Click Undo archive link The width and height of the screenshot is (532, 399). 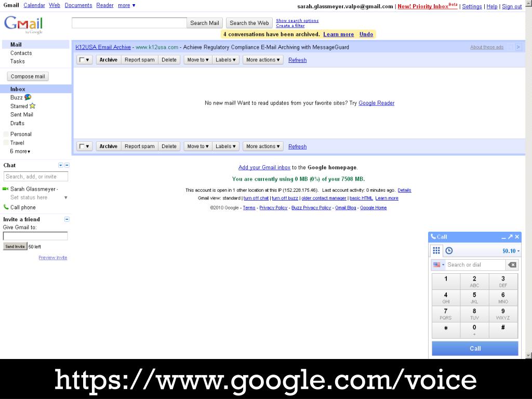366,34
